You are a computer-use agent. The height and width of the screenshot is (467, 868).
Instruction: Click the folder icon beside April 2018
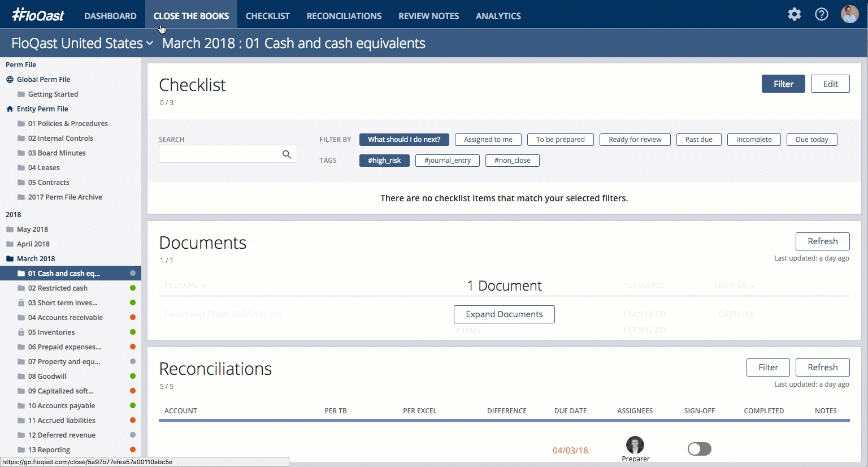pos(10,244)
